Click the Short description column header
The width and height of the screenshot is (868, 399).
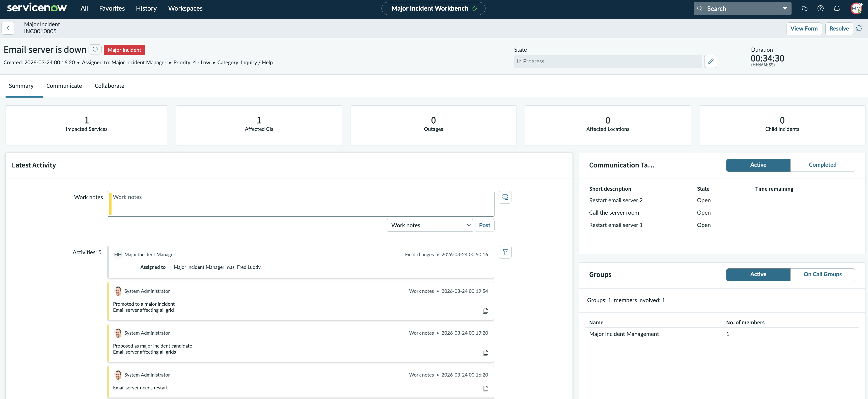pos(610,189)
